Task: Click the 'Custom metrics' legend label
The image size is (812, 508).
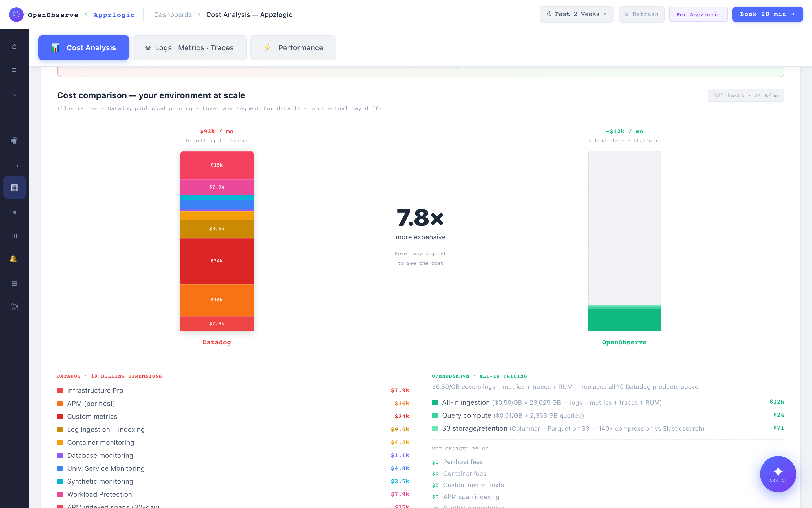Action: (92, 417)
